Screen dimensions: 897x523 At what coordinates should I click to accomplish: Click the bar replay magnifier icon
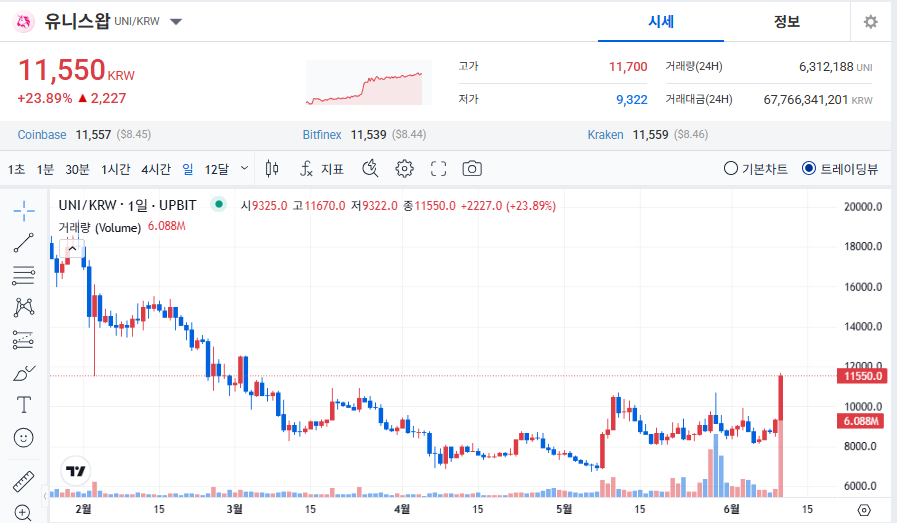pyautogui.click(x=370, y=169)
